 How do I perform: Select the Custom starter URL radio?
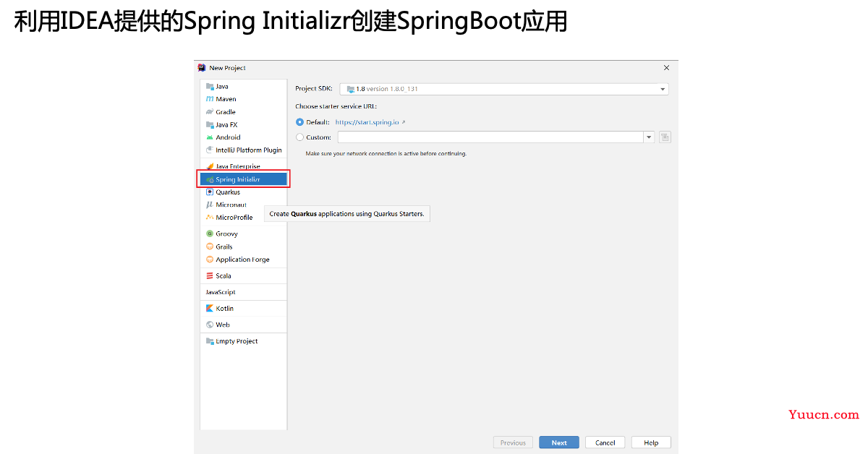pyautogui.click(x=299, y=137)
